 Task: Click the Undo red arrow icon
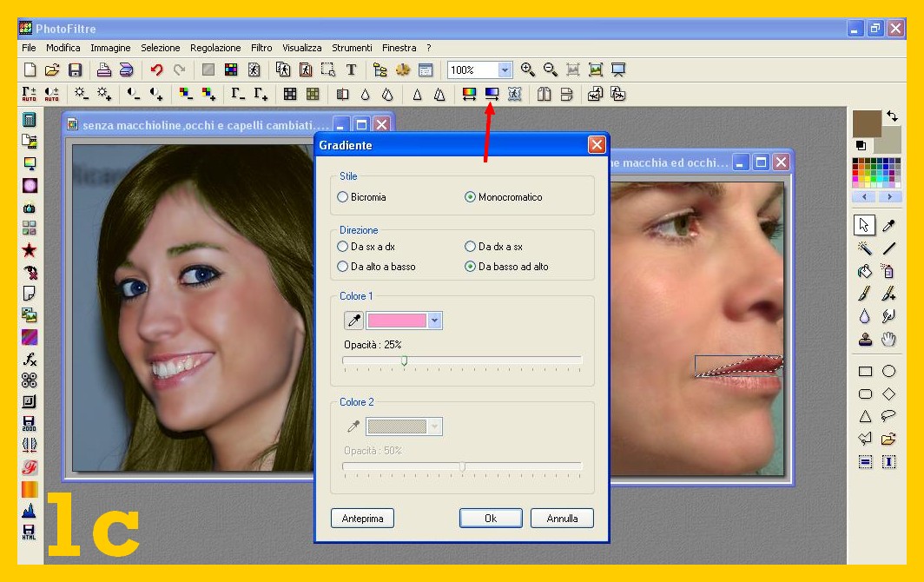point(156,70)
